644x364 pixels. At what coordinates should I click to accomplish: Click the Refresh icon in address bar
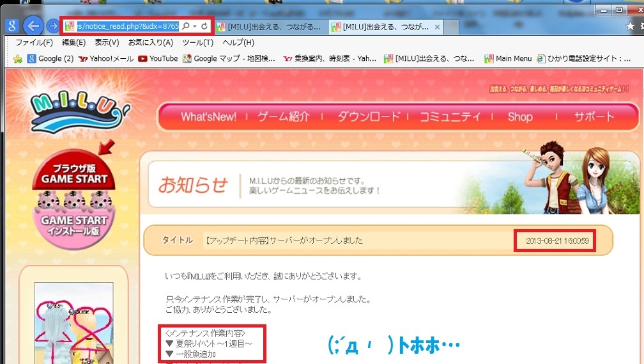point(204,26)
